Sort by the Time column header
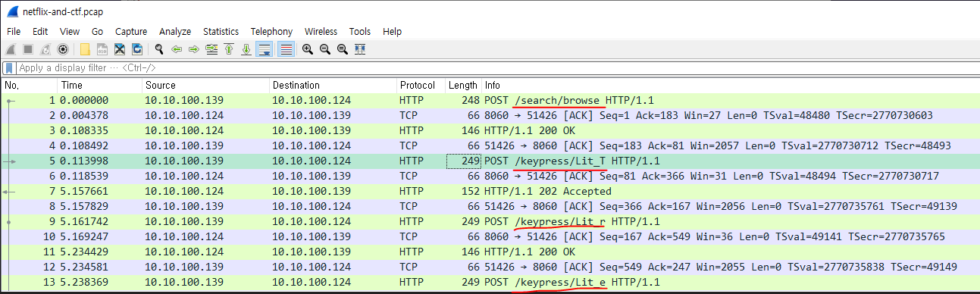Screen dimensions: 980x294 pyautogui.click(x=99, y=86)
